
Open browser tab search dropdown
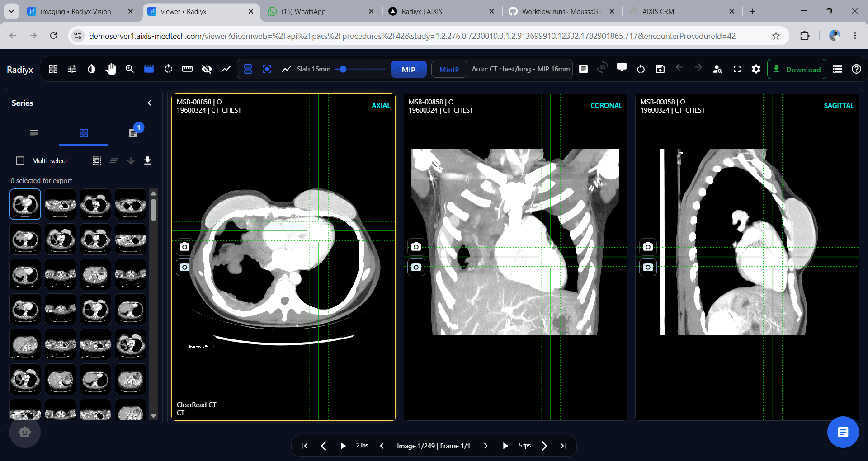(11, 11)
